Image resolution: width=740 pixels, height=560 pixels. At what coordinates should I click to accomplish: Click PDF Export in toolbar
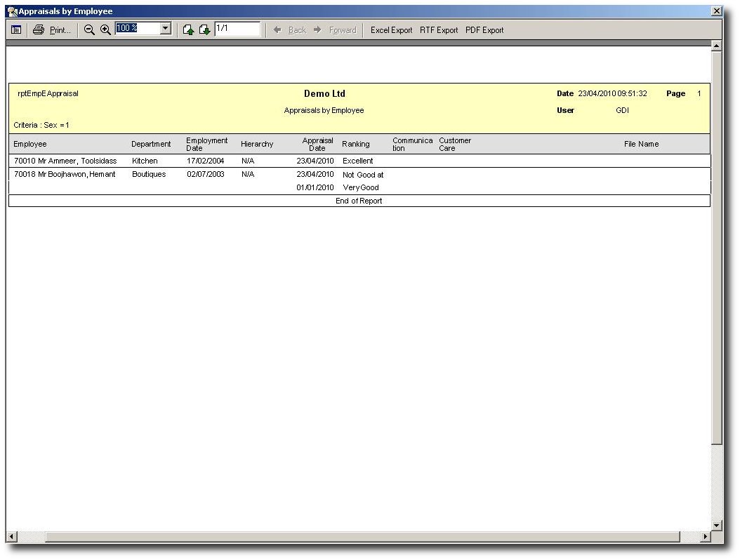[x=484, y=30]
